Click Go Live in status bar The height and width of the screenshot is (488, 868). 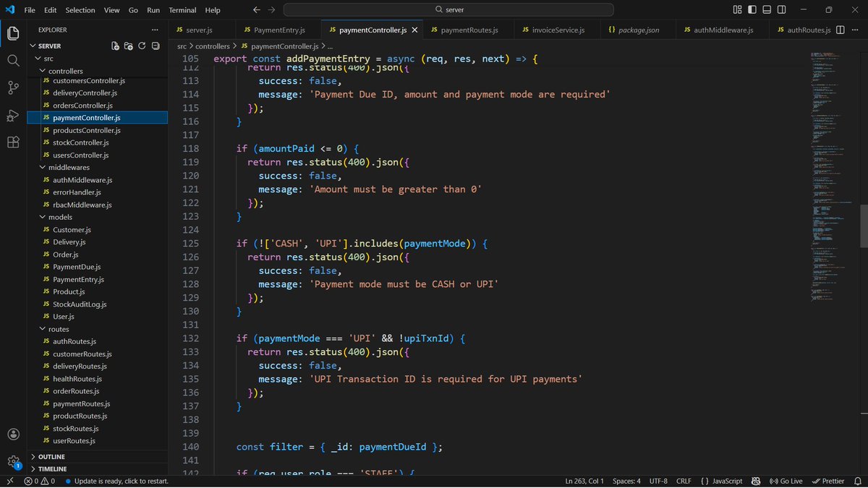coord(786,481)
